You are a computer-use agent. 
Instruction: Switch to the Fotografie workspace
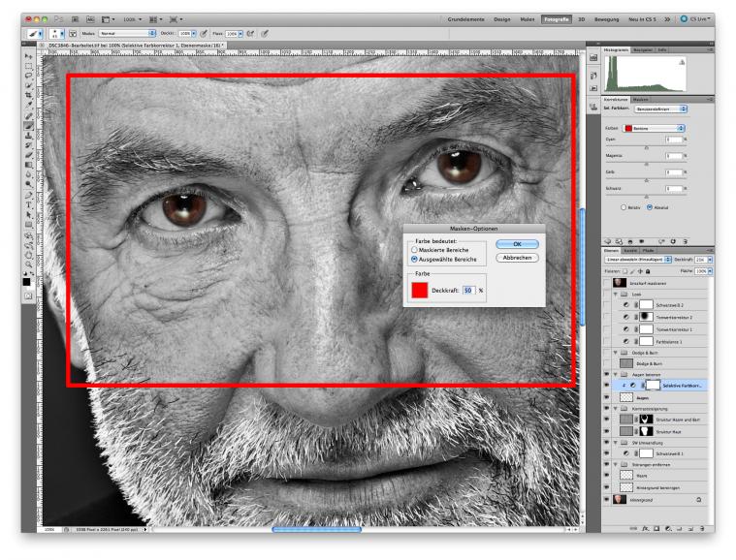click(556, 19)
